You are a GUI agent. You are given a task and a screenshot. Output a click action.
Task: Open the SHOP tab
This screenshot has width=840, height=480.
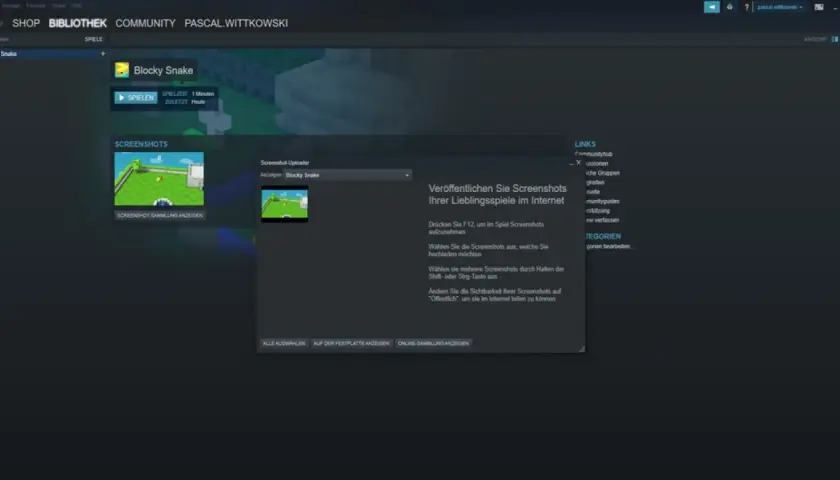(26, 24)
